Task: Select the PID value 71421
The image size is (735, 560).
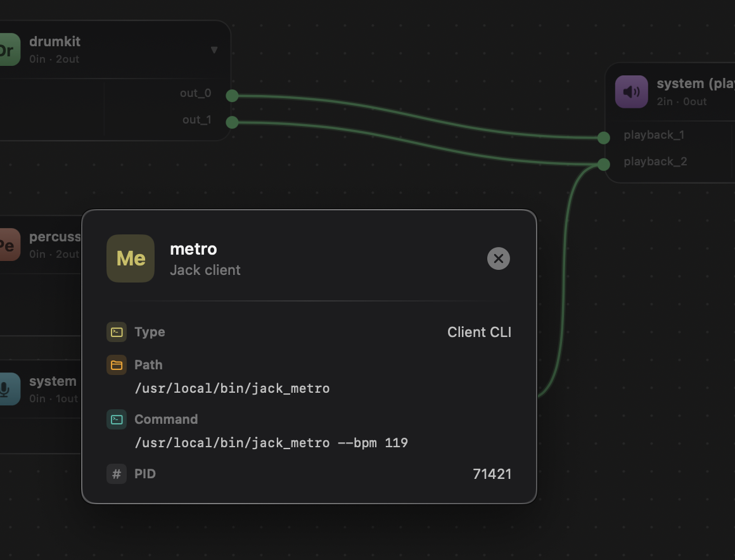Action: pos(492,474)
